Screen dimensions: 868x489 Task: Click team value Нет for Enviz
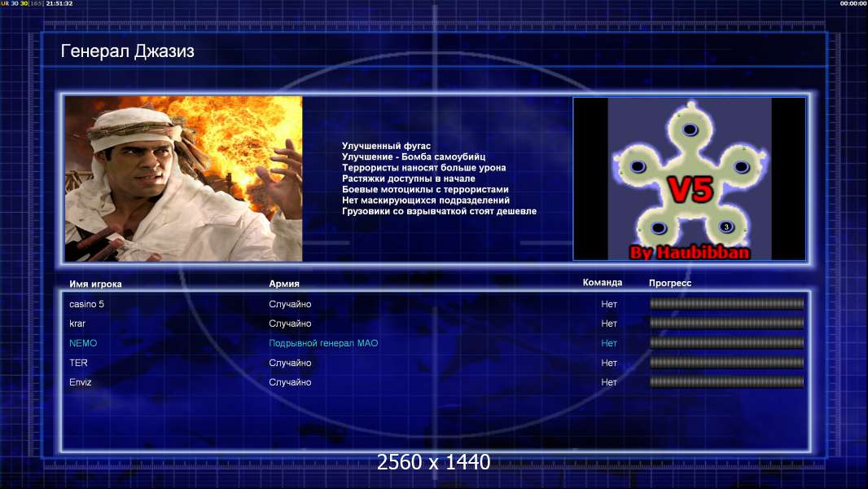pyautogui.click(x=609, y=382)
